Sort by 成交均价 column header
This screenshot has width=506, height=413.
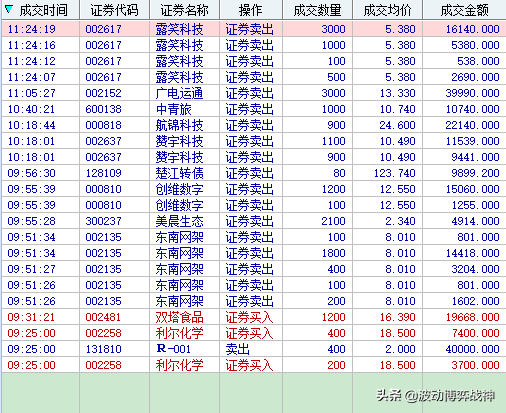point(387,10)
